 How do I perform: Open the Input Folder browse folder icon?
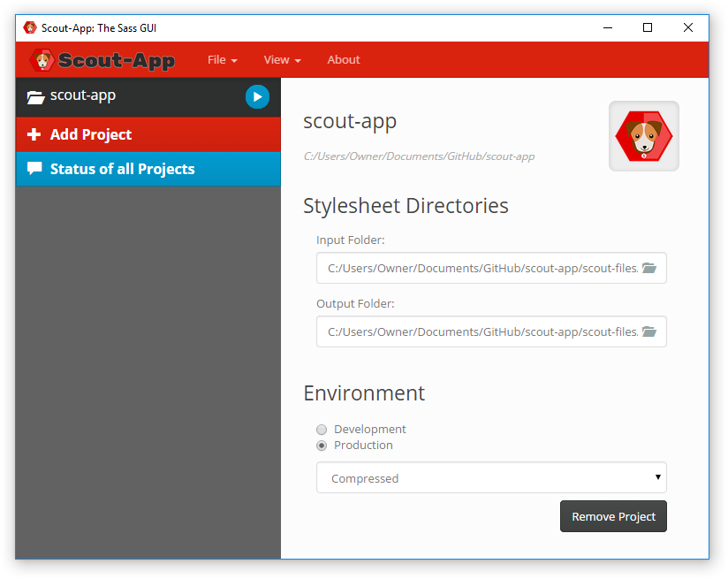[x=648, y=268]
